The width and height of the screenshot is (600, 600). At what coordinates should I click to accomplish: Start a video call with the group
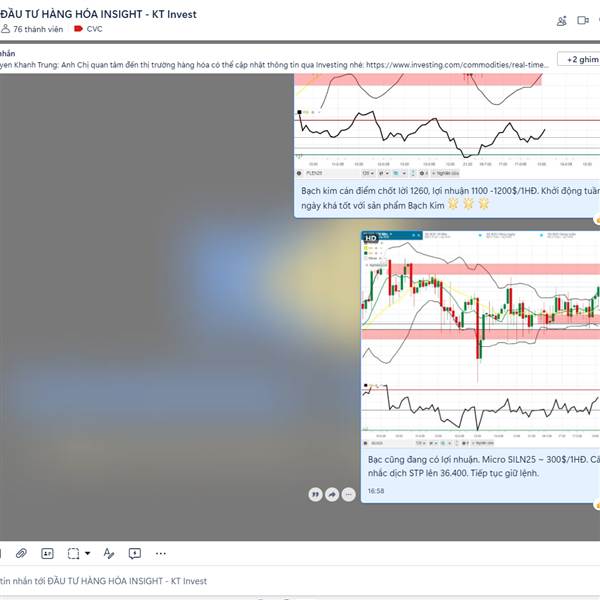[583, 20]
